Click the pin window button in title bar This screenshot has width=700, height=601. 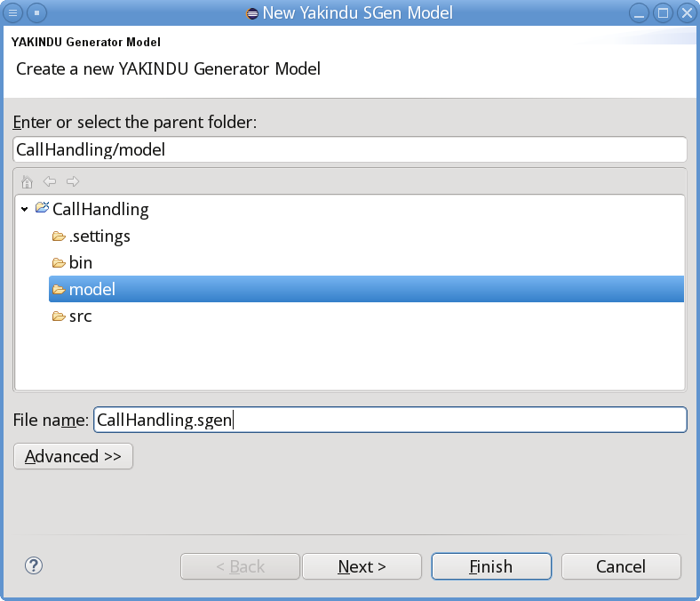[36, 13]
